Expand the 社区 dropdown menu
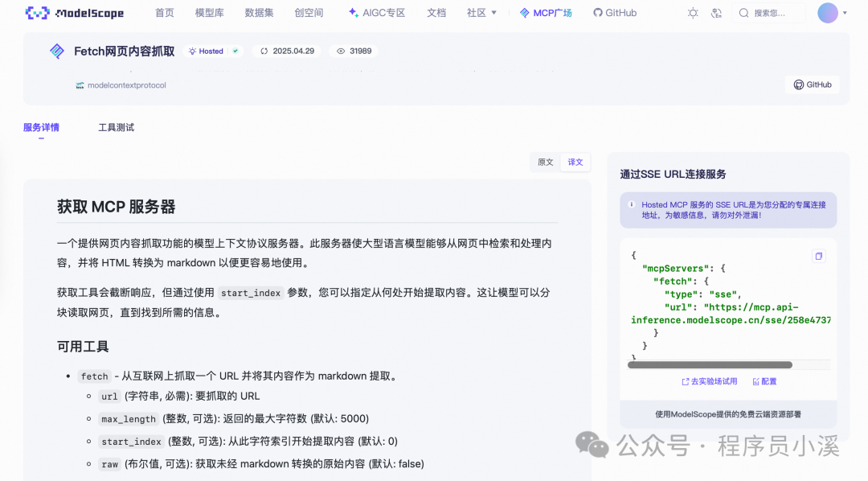The width and height of the screenshot is (868, 481). (x=481, y=13)
